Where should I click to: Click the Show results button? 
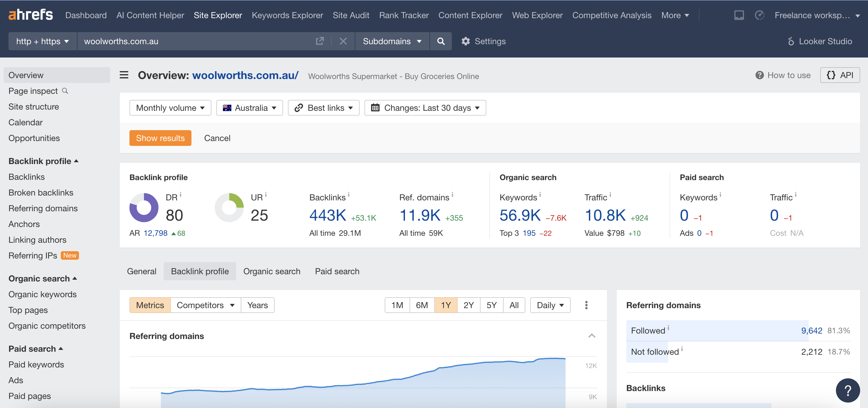161,138
